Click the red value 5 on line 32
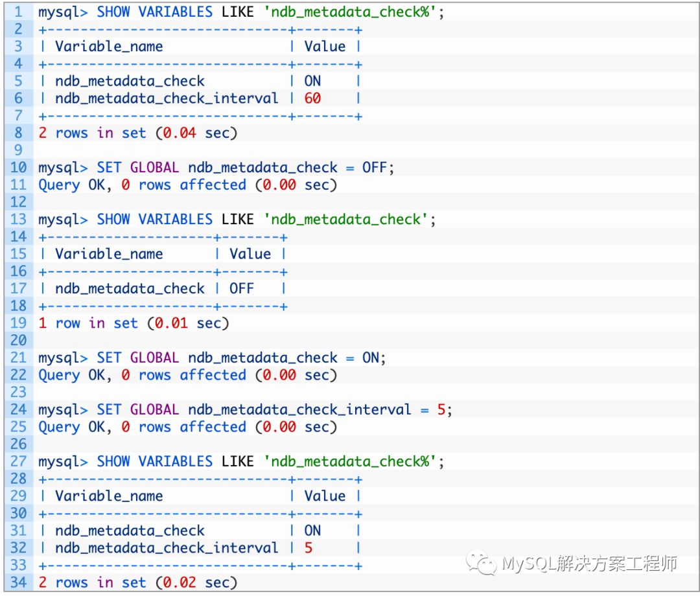The height and width of the screenshot is (596, 700). (x=309, y=548)
